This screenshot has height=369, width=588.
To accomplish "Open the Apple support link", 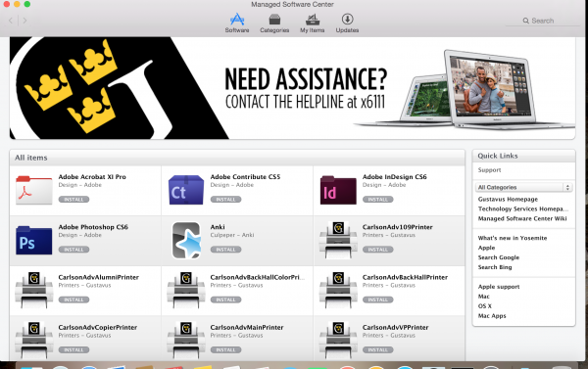I will (x=499, y=287).
